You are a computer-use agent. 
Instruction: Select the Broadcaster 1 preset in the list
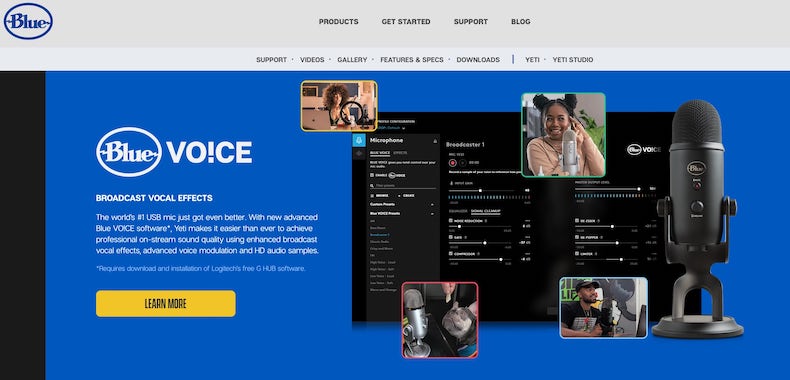click(379, 235)
